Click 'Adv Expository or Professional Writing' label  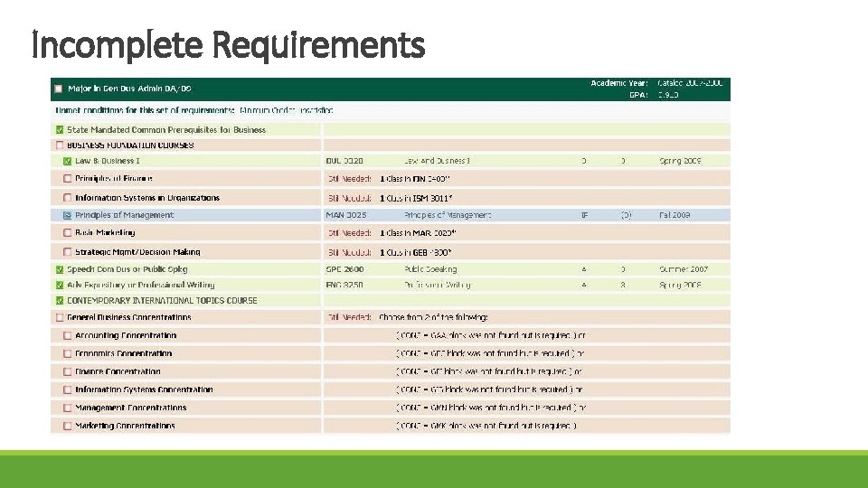point(141,285)
